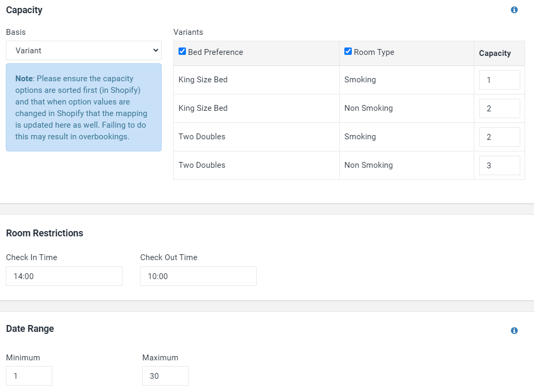This screenshot has width=534, height=392.
Task: Click the Room Restrictions heading
Action: click(x=44, y=233)
